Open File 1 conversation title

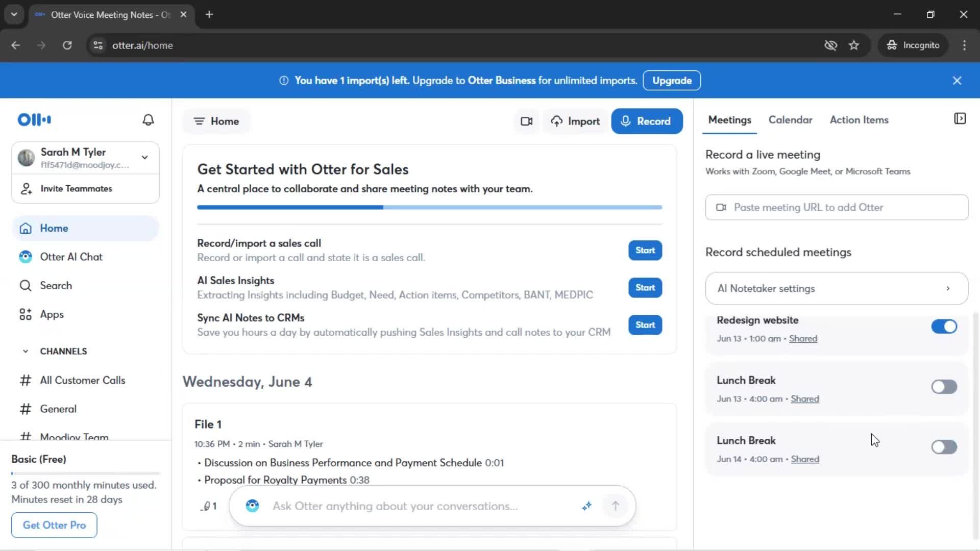pyautogui.click(x=208, y=424)
